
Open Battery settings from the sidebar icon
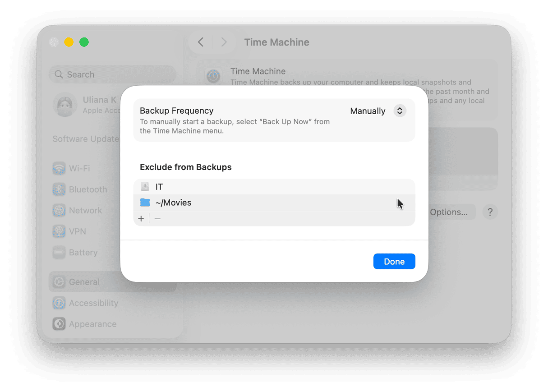point(59,253)
